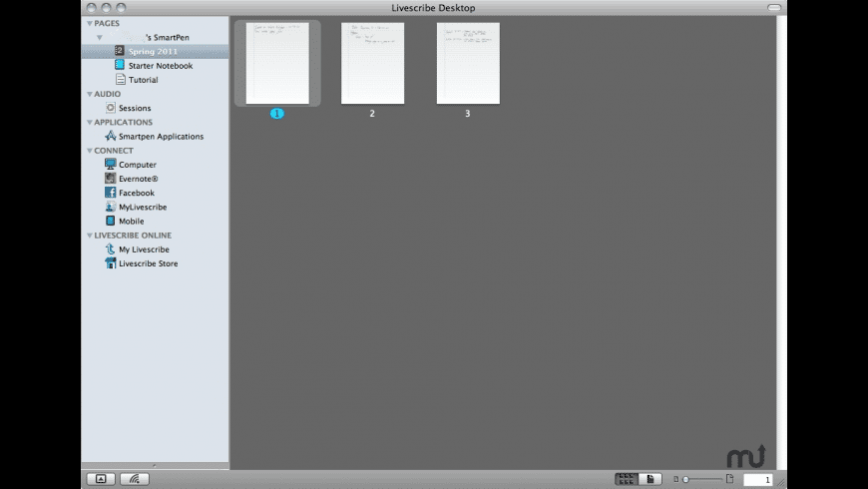Open the My Livescribe online icon
The width and height of the screenshot is (868, 489).
click(110, 248)
